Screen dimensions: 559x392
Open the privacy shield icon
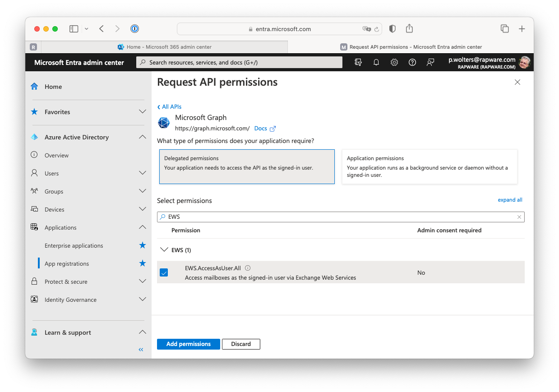393,29
